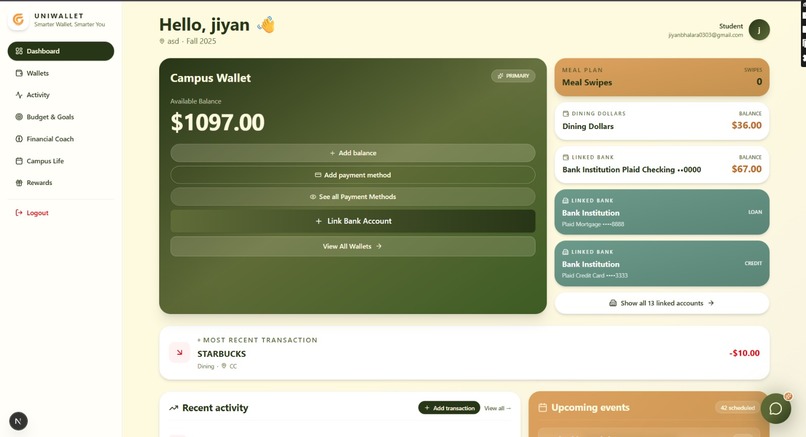Click the $36.00 Dining Dollars balance
Screen dimensions: 806x437
pos(746,125)
